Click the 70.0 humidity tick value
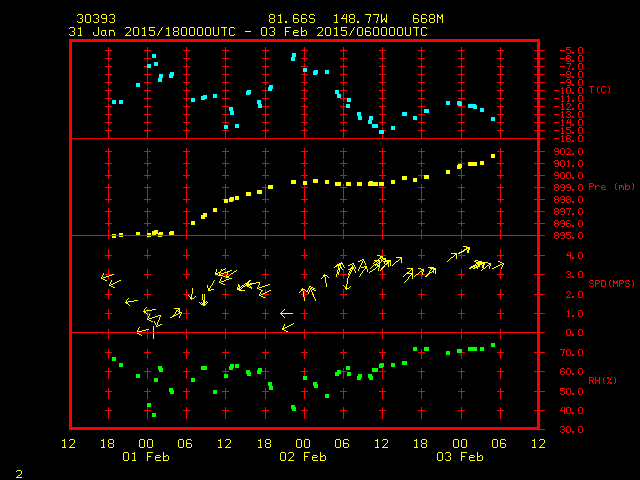This screenshot has height=480, width=640. click(x=571, y=353)
